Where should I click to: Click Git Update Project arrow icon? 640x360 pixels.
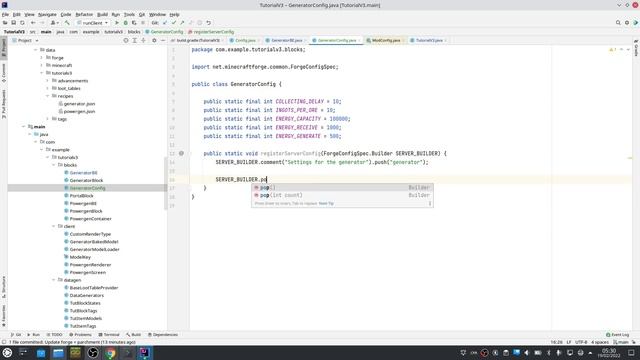[x=165, y=23]
